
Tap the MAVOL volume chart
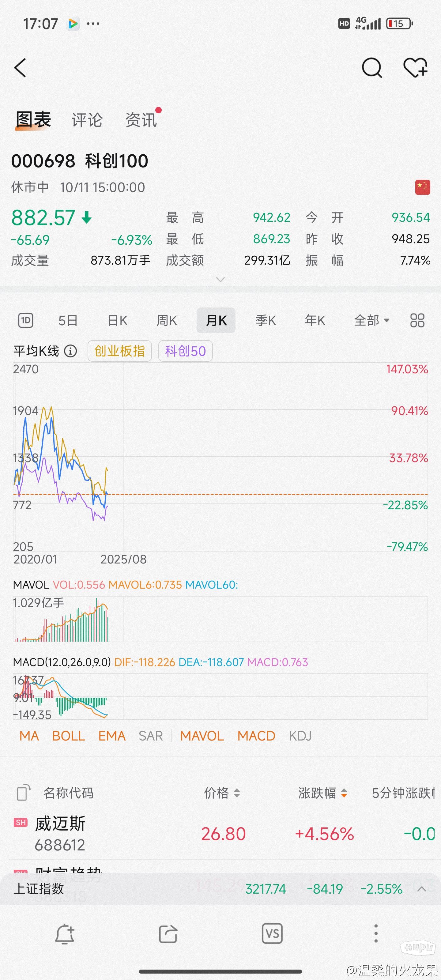pos(220,619)
